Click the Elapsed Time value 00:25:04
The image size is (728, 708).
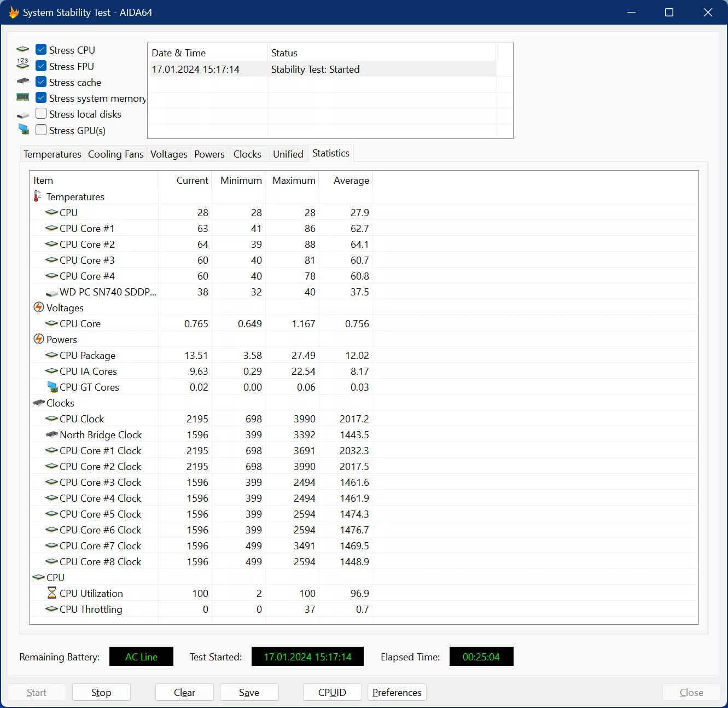pyautogui.click(x=481, y=657)
